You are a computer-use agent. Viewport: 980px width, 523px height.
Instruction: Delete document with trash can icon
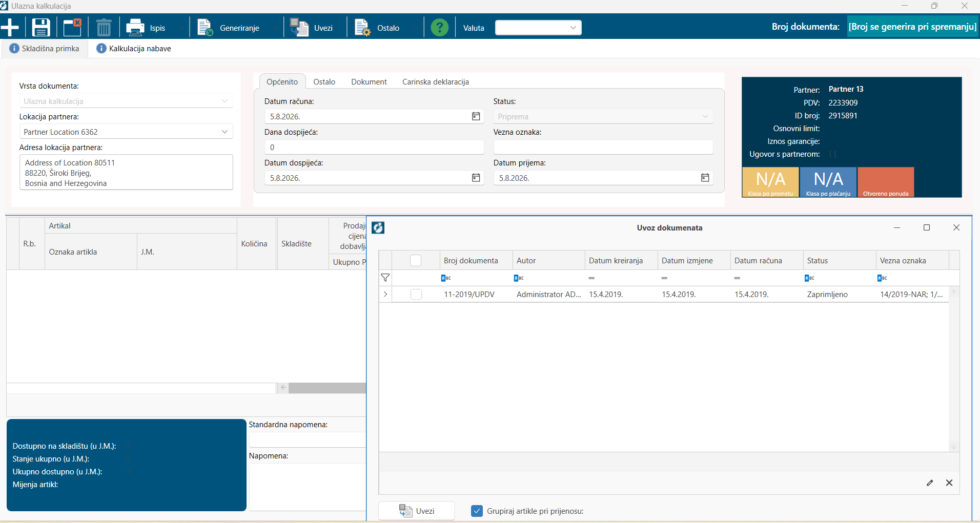coord(104,27)
